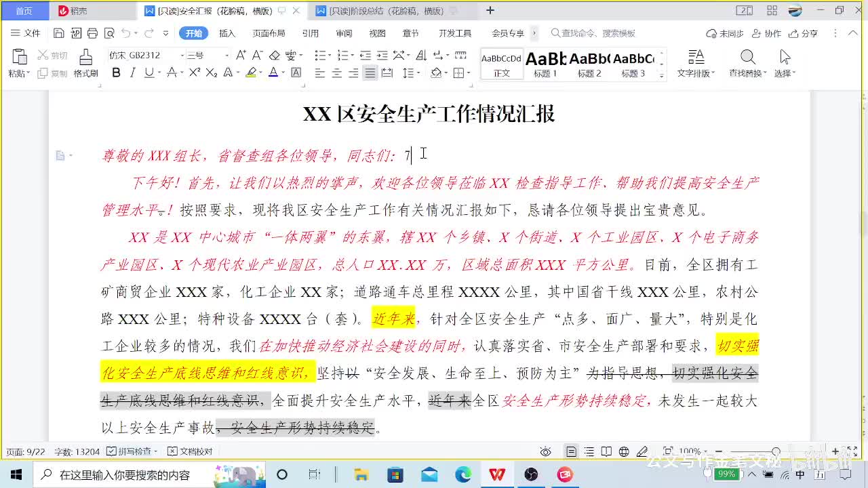Click the Justify alignment icon
This screenshot has height=488, width=868.
point(370,73)
